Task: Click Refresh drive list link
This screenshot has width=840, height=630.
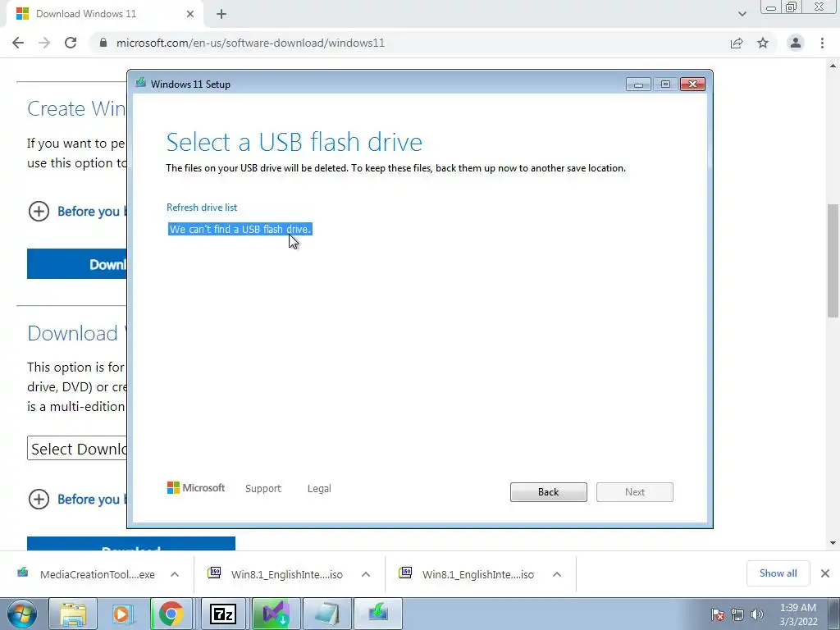Action: (x=202, y=208)
